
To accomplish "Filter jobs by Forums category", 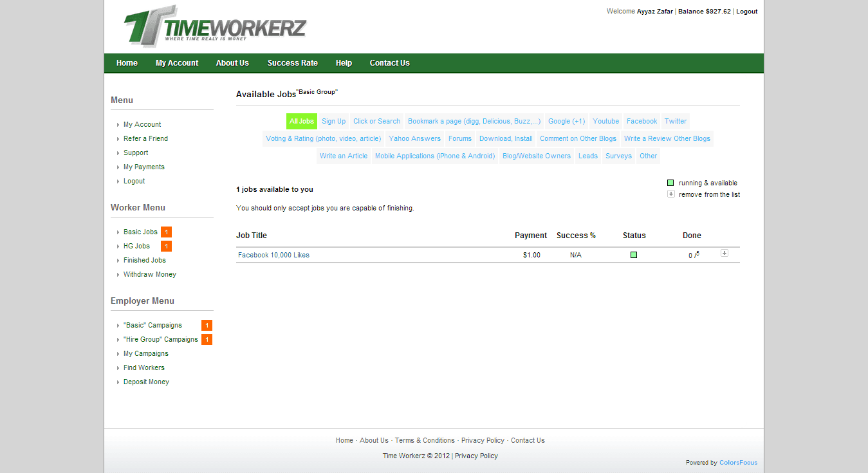I will click(460, 138).
